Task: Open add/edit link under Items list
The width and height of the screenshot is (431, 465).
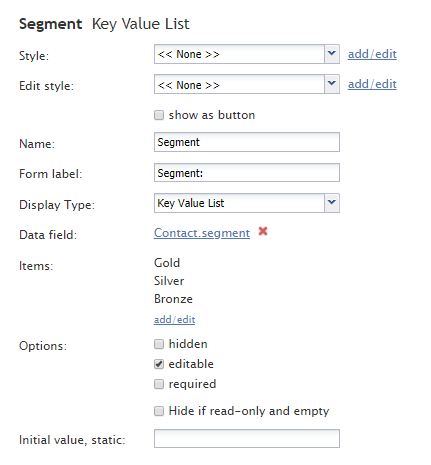Action: coord(174,320)
